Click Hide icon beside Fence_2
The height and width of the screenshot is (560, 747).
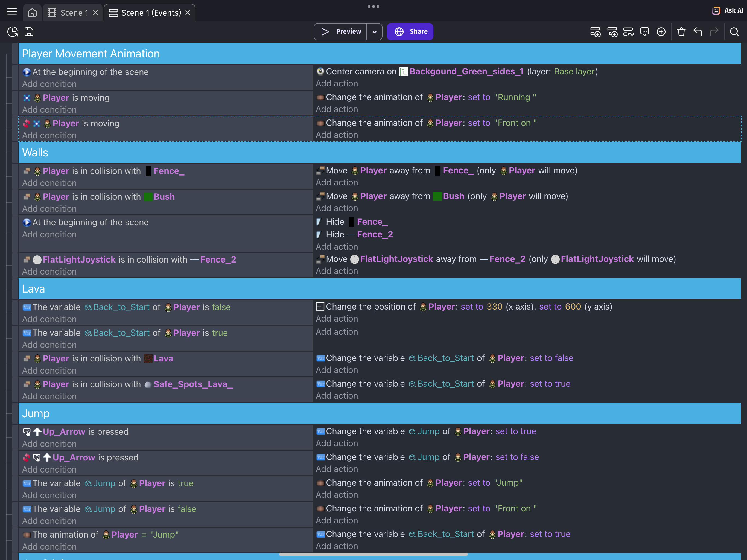click(x=319, y=234)
